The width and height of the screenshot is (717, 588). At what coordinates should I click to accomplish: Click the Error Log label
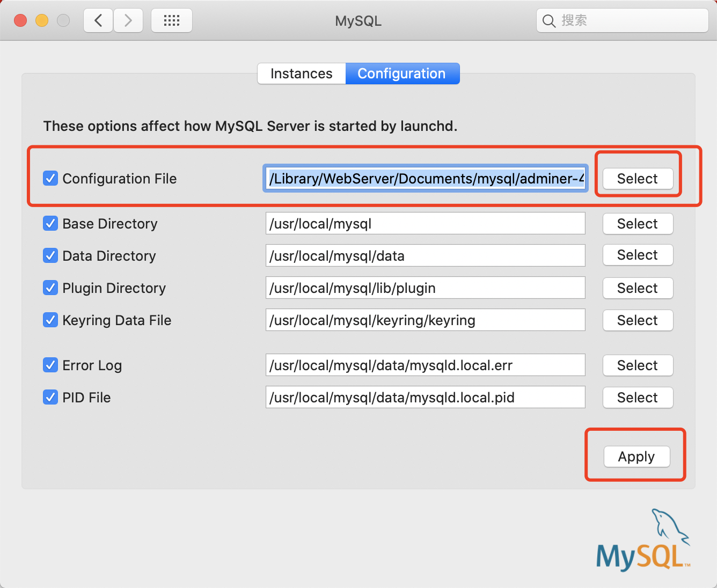(92, 365)
